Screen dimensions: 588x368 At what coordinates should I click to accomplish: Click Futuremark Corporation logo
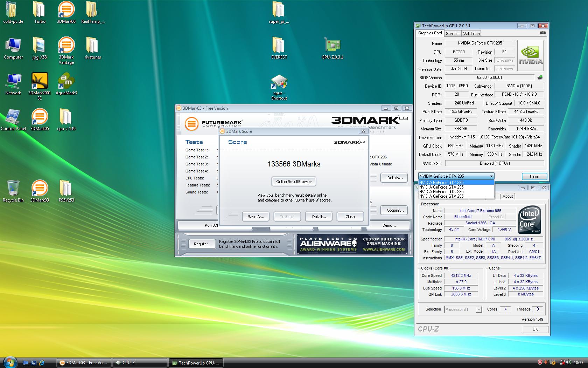[213, 124]
